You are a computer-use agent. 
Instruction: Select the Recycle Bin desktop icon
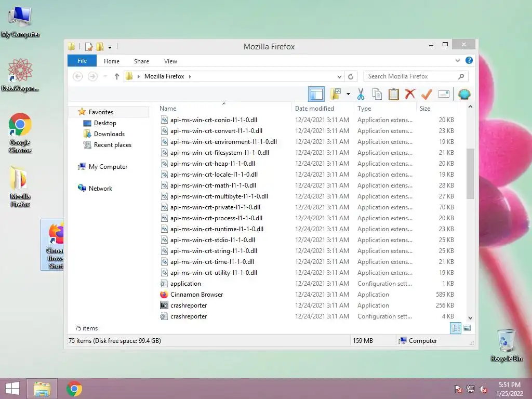pos(506,345)
